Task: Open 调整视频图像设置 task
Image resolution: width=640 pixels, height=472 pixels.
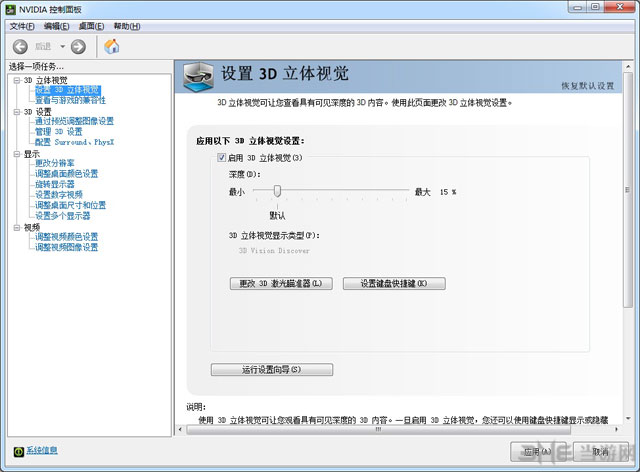Action: click(67, 247)
